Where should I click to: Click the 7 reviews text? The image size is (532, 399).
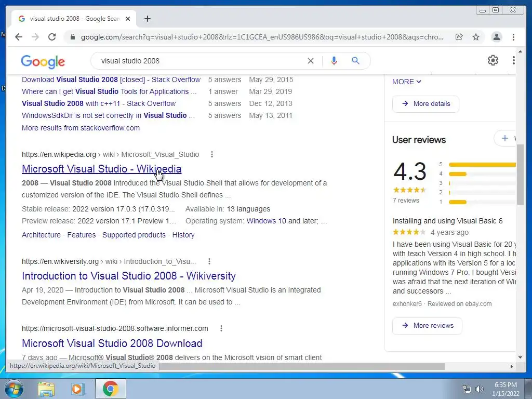pyautogui.click(x=406, y=201)
